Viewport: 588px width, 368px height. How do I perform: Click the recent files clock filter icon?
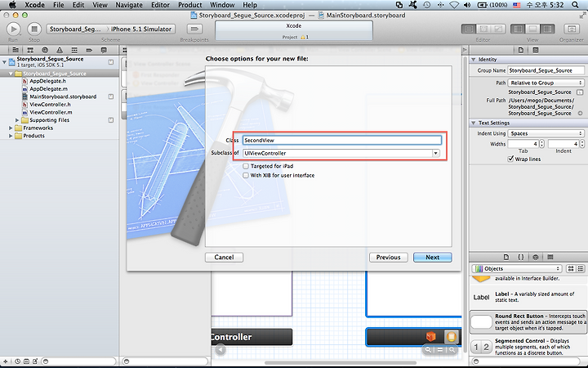(17, 361)
